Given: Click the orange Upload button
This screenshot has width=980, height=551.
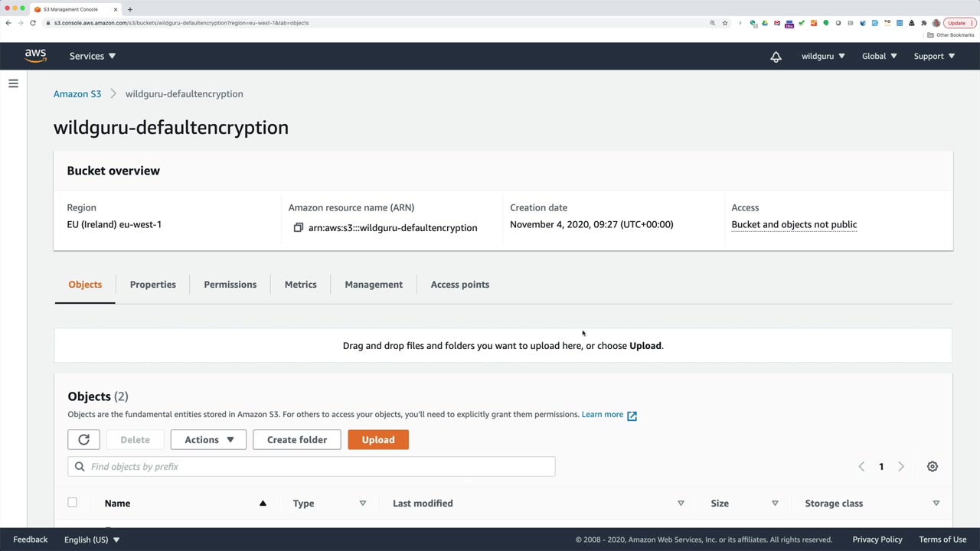Looking at the screenshot, I should (x=378, y=440).
